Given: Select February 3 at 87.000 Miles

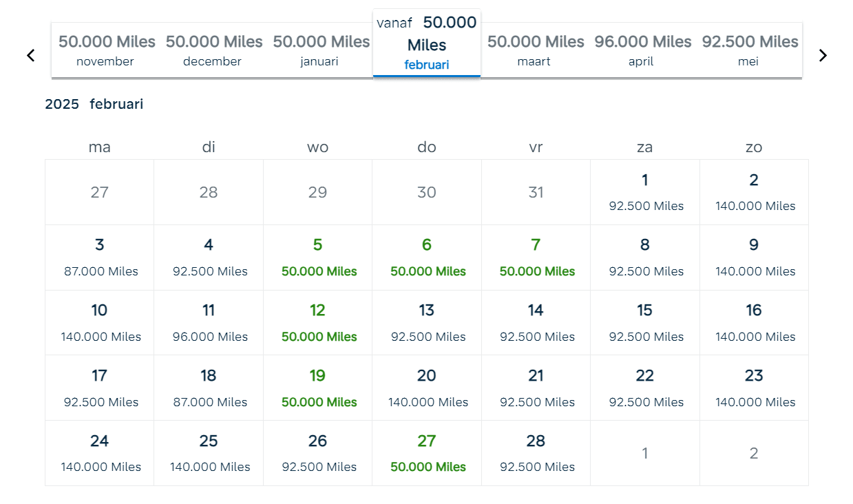Looking at the screenshot, I should click(100, 258).
